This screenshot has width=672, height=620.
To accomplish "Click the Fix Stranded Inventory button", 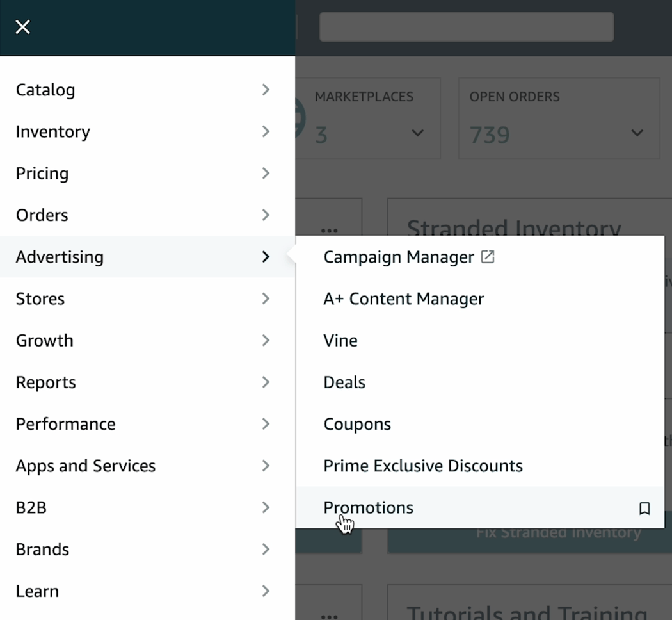I will tap(559, 532).
